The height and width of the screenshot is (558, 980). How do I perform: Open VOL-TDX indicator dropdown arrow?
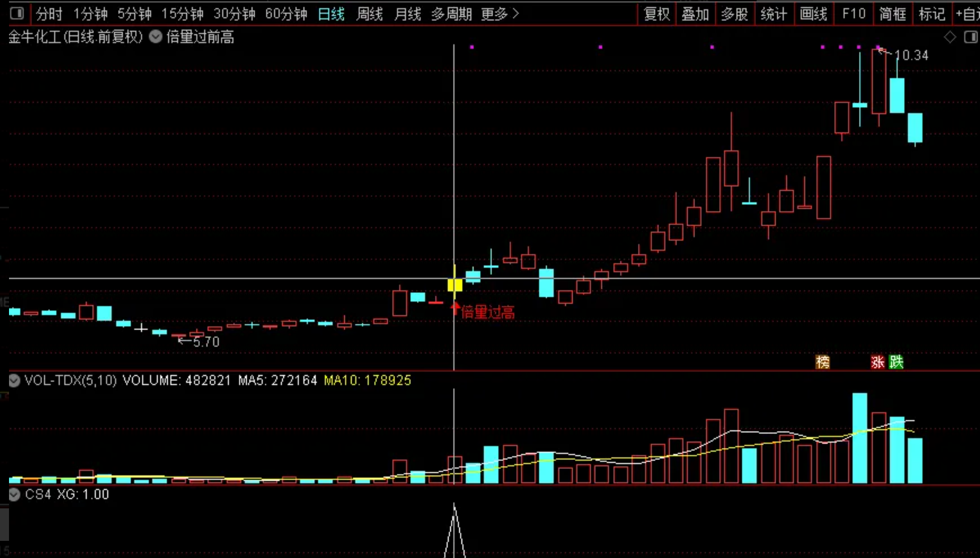[x=14, y=381]
